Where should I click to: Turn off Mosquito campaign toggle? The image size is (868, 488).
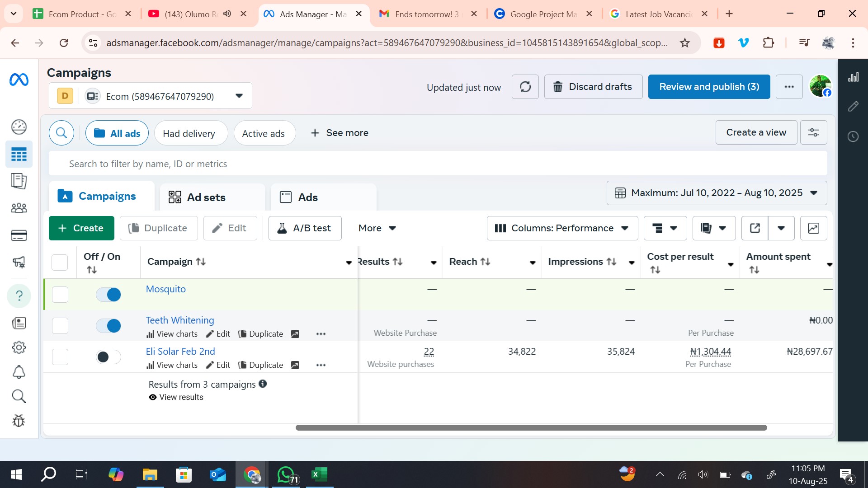click(108, 295)
